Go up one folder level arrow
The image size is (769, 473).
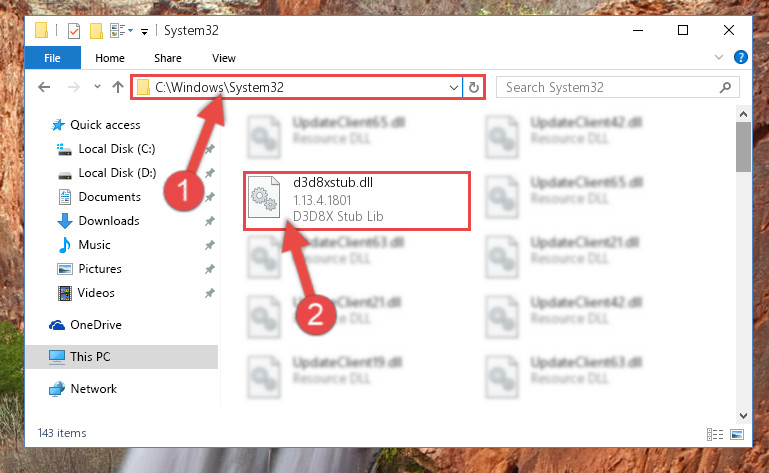[x=118, y=87]
